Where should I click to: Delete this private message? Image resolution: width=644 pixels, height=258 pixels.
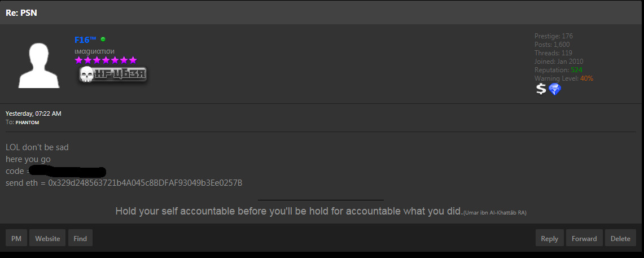[x=621, y=238]
